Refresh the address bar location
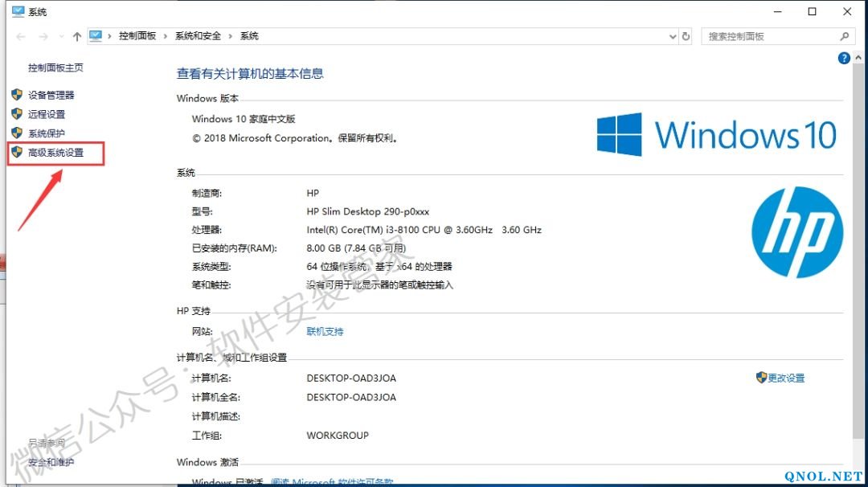 point(686,36)
